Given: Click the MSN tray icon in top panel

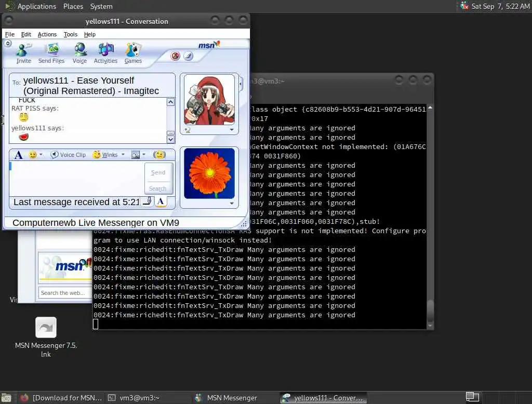Looking at the screenshot, I should pos(464,6).
